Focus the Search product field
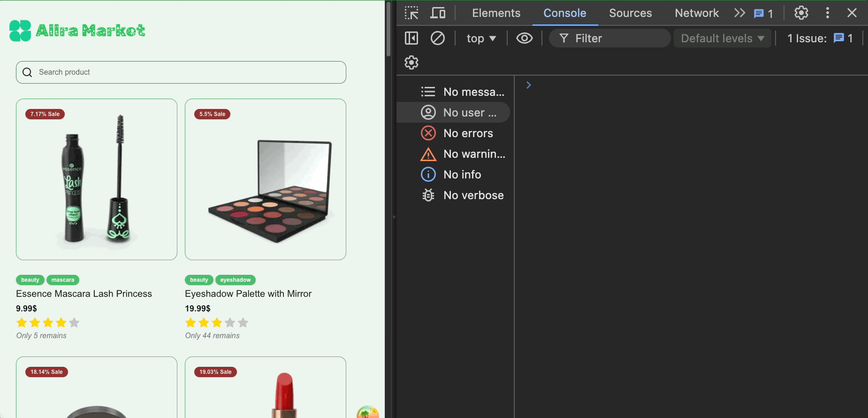The image size is (868, 418). pyautogui.click(x=181, y=72)
